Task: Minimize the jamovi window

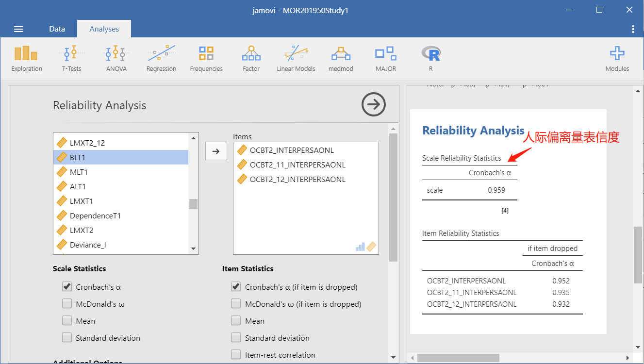Action: 570,10
